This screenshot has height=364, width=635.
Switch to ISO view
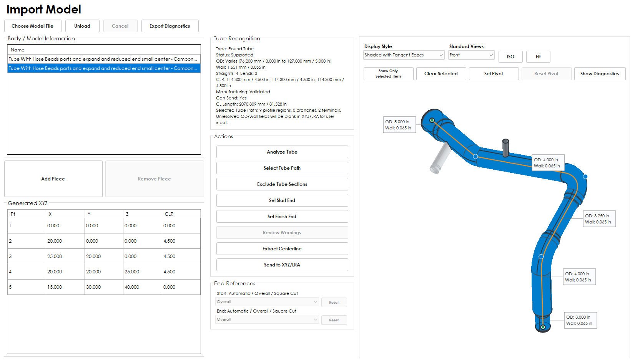(510, 56)
